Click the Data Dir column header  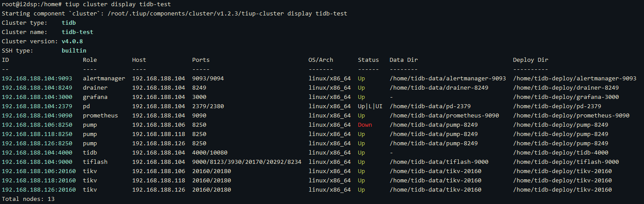coord(404,60)
